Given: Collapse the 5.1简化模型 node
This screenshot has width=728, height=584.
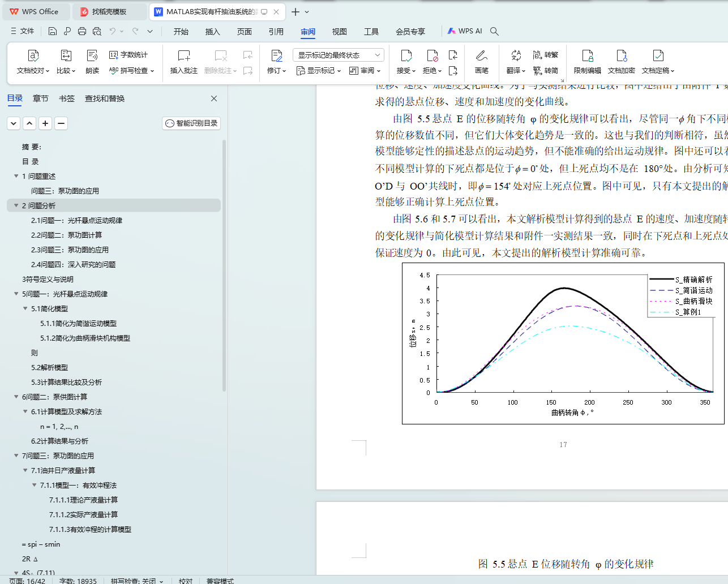Looking at the screenshot, I should [25, 308].
